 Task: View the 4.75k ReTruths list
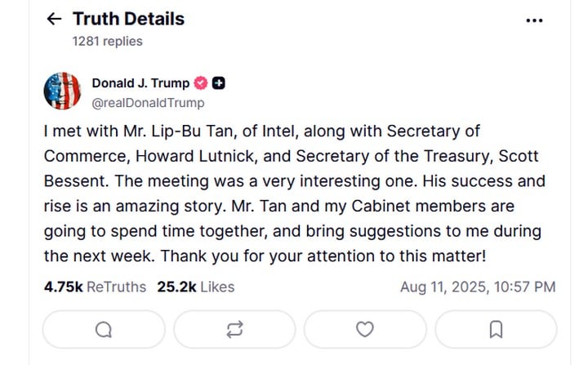[x=95, y=287]
